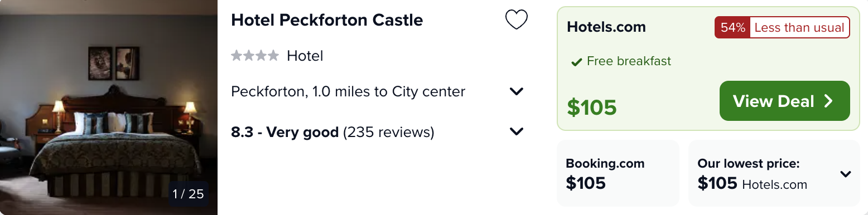The image size is (868, 215).
Task: Click the 8.3 - Very good rating text
Action: tap(284, 132)
